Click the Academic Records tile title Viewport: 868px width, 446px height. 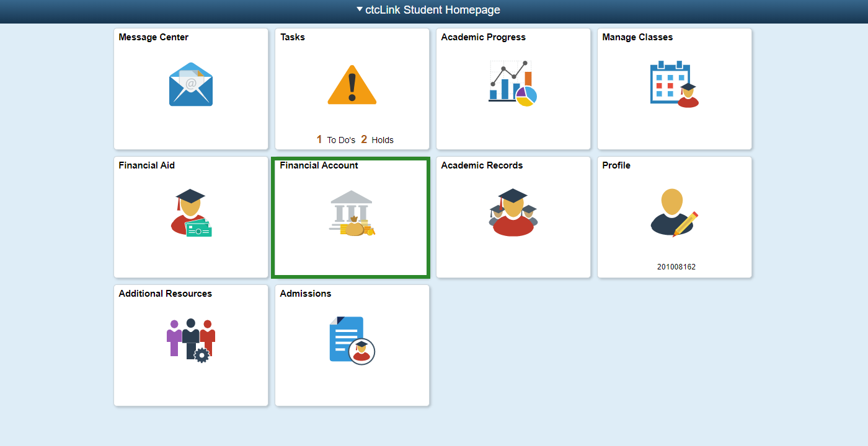point(482,165)
